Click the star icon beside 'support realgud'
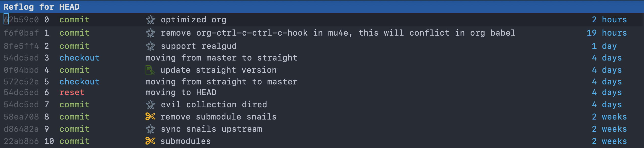This screenshot has height=148, width=644. point(151,46)
